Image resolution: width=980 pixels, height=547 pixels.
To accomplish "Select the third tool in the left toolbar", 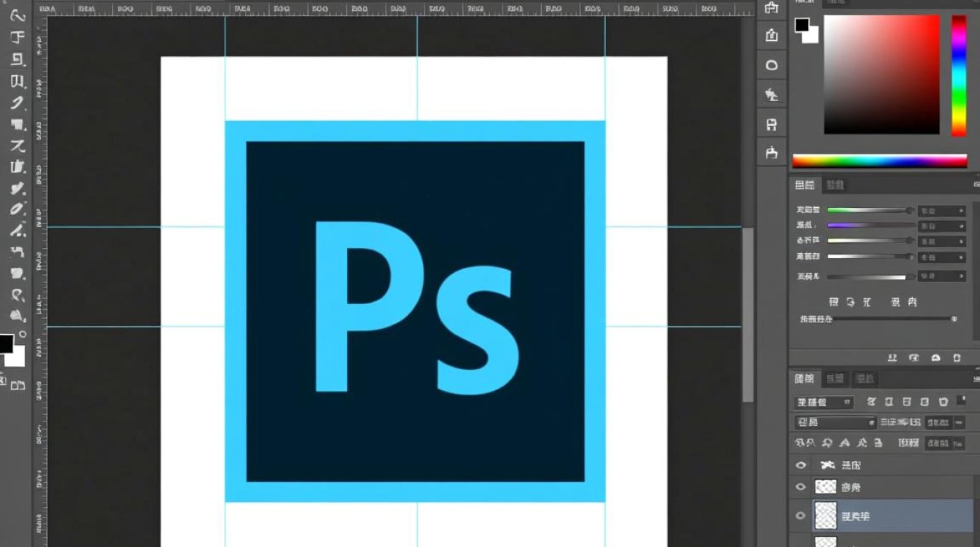I will click(18, 59).
